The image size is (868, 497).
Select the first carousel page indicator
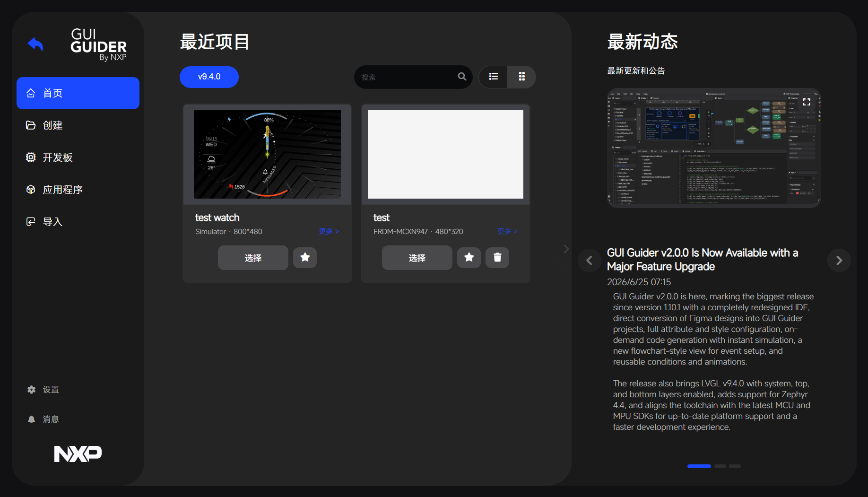point(699,466)
